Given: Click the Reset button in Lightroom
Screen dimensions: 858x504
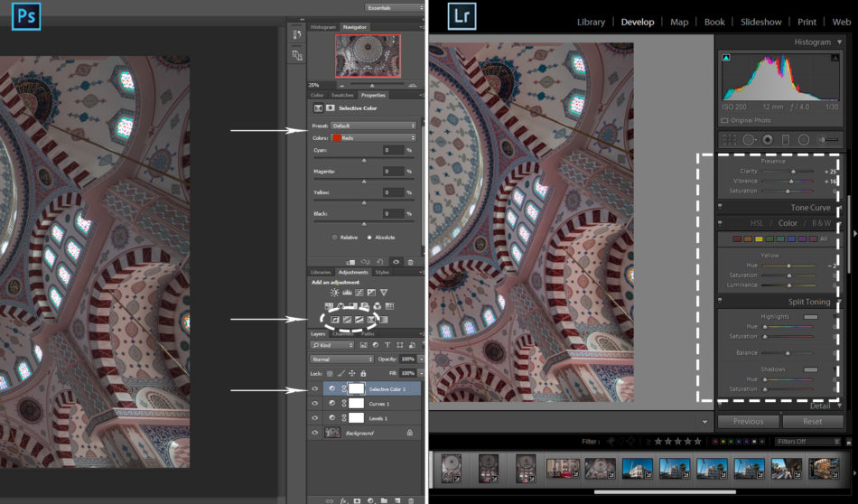Looking at the screenshot, I should pos(814,421).
